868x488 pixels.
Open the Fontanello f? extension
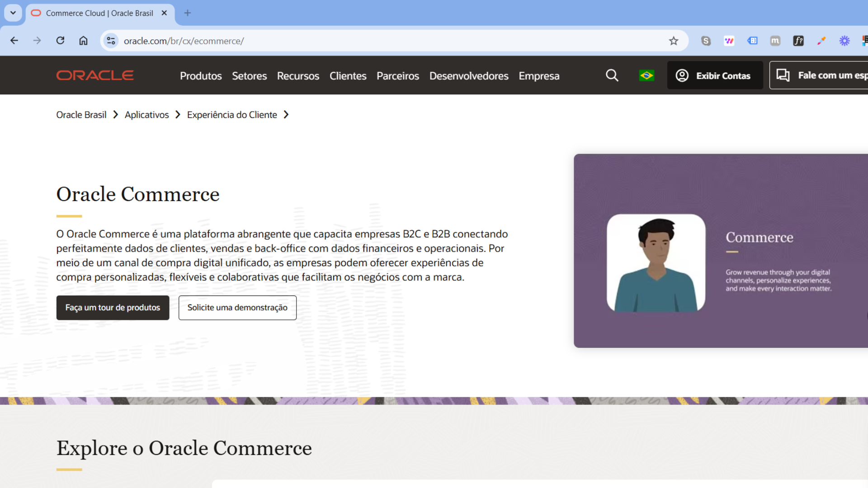[x=799, y=41]
